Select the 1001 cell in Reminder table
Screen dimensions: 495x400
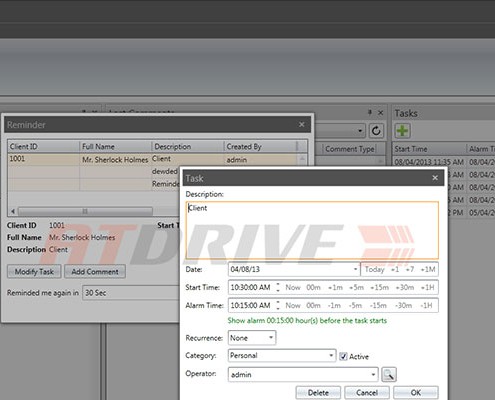[43, 159]
